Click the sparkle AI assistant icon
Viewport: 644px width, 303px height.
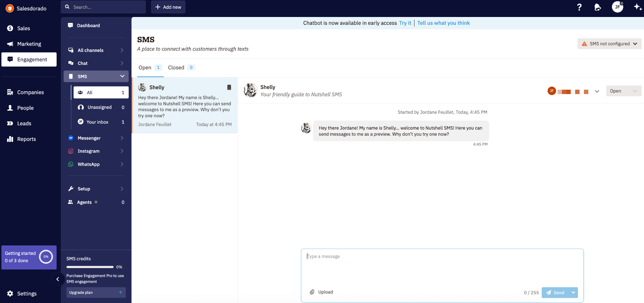pyautogui.click(x=638, y=7)
